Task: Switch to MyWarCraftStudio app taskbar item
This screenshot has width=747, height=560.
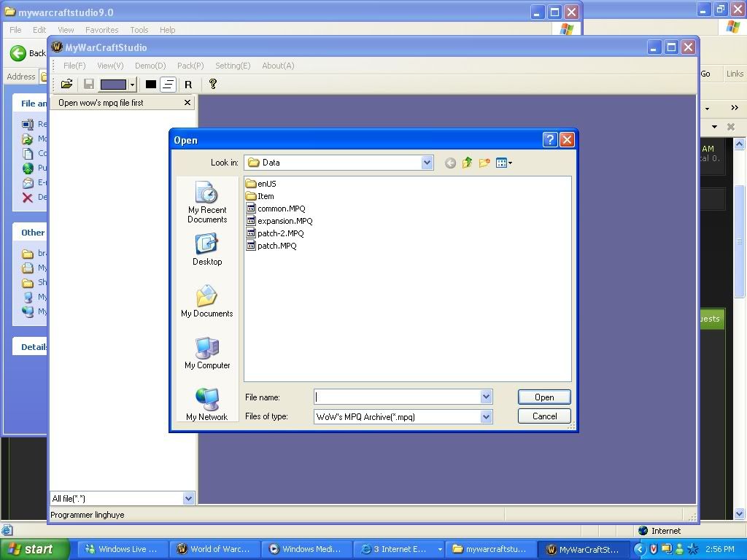Action: click(584, 549)
